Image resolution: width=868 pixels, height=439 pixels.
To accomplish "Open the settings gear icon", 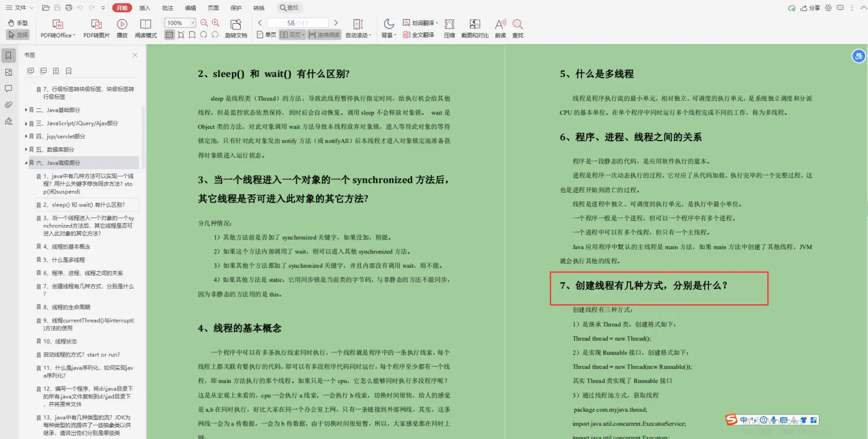I will (828, 8).
